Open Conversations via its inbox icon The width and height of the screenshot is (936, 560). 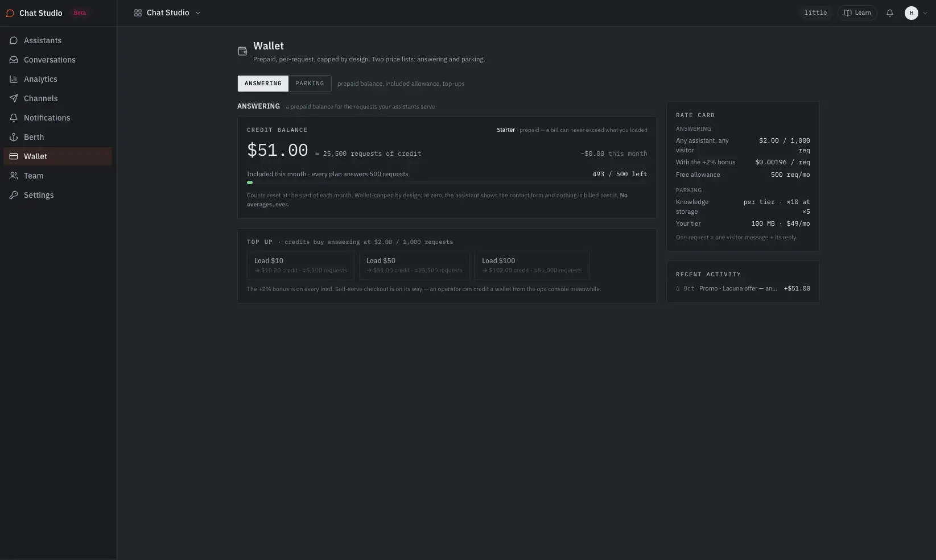tap(14, 60)
